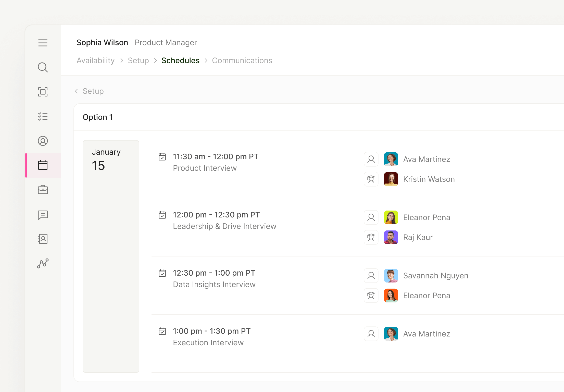Select the January 15 date card
Screen dimensions: 564x392
[x=111, y=256]
